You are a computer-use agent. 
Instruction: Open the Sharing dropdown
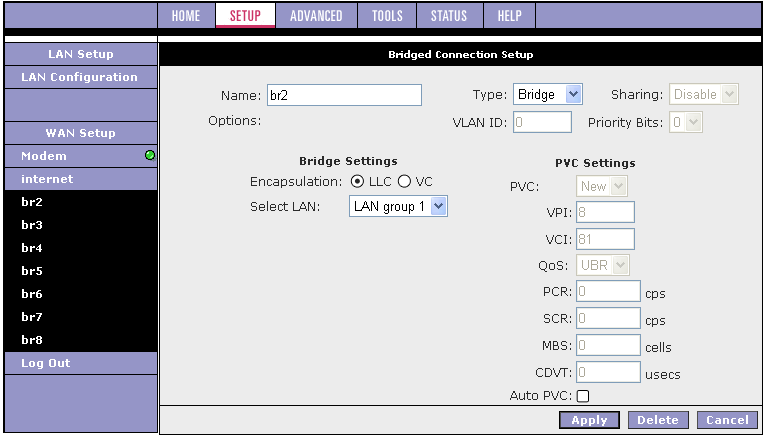pyautogui.click(x=704, y=94)
